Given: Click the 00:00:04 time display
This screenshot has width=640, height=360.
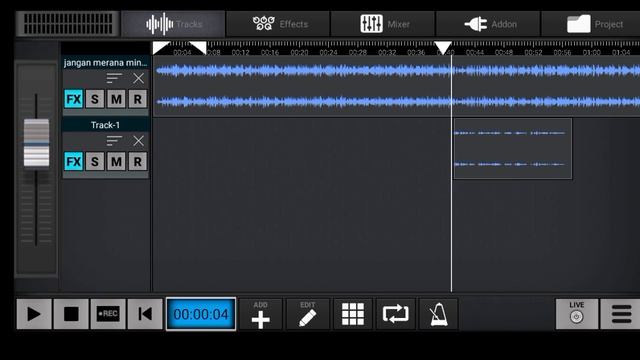Looking at the screenshot, I should tap(201, 314).
